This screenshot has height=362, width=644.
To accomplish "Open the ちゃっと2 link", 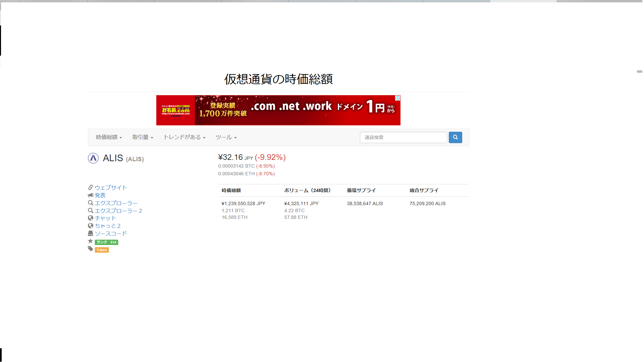I will pos(107,226).
